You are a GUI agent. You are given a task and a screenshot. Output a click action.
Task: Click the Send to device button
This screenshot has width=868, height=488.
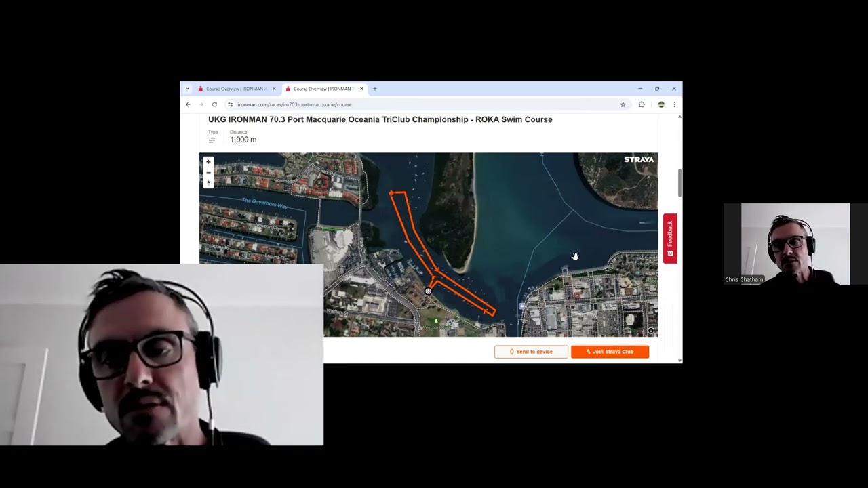click(x=531, y=352)
